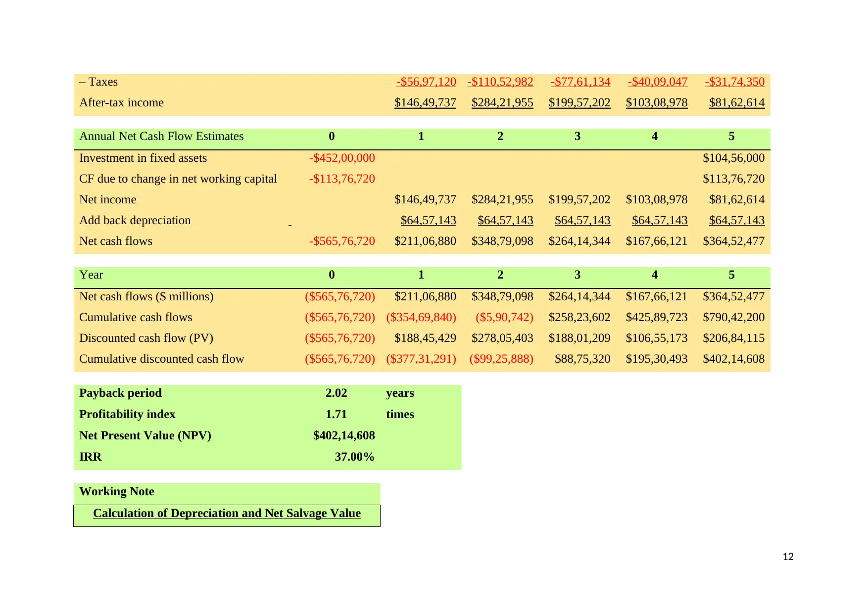
Task: Click the '– Taxes' row label
Action: tap(98, 82)
